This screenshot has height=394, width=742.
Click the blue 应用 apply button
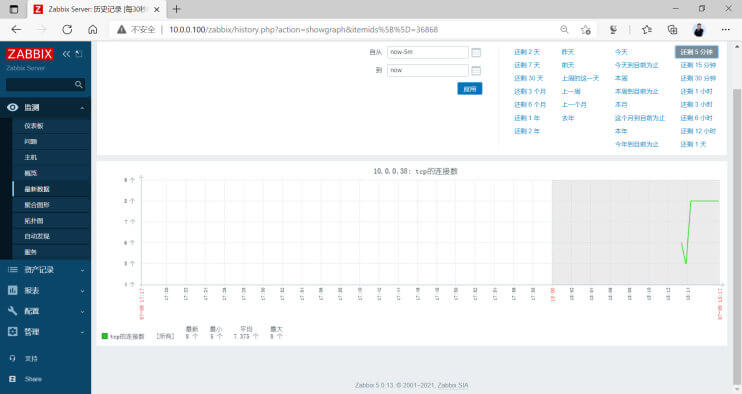click(x=469, y=89)
